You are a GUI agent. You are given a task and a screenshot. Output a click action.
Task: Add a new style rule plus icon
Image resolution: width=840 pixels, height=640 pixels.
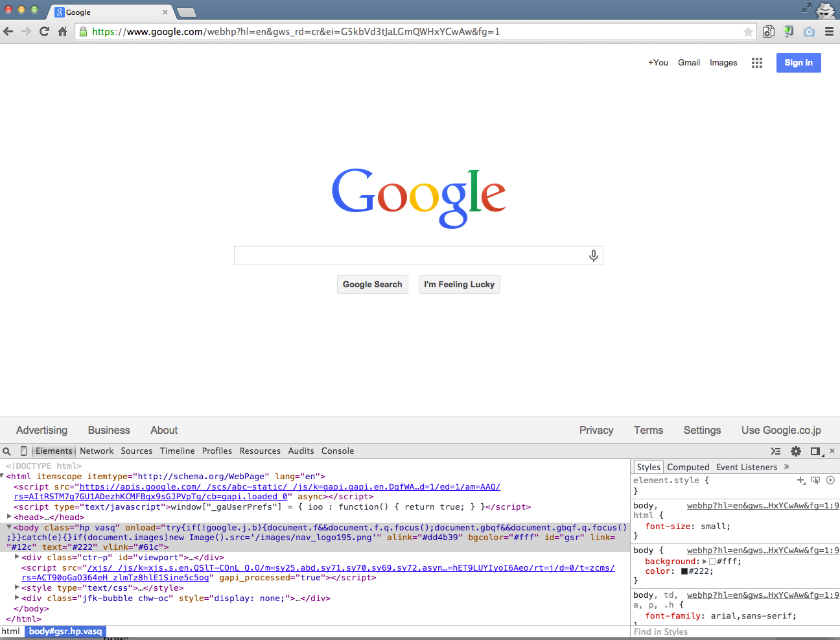[801, 480]
